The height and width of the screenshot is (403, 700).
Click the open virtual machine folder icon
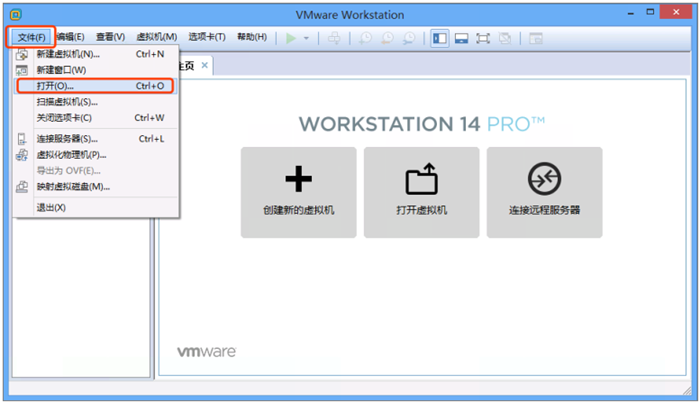[421, 179]
